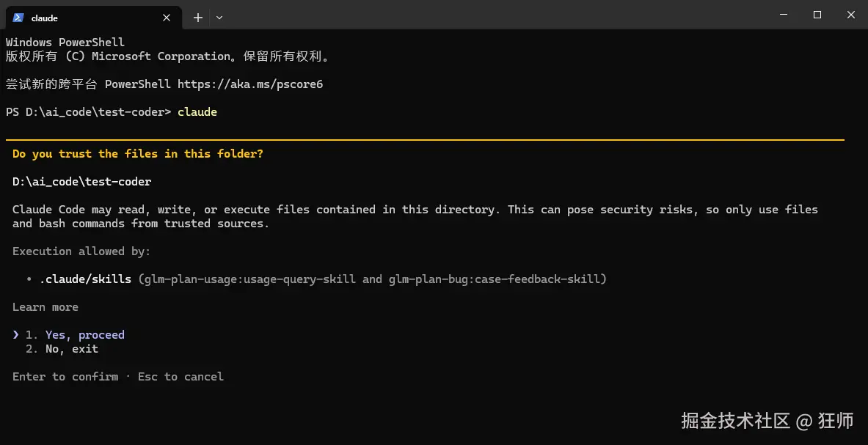Screen dimensions: 868x445
Task: Select the "No, exit" option
Action: [x=71, y=349]
